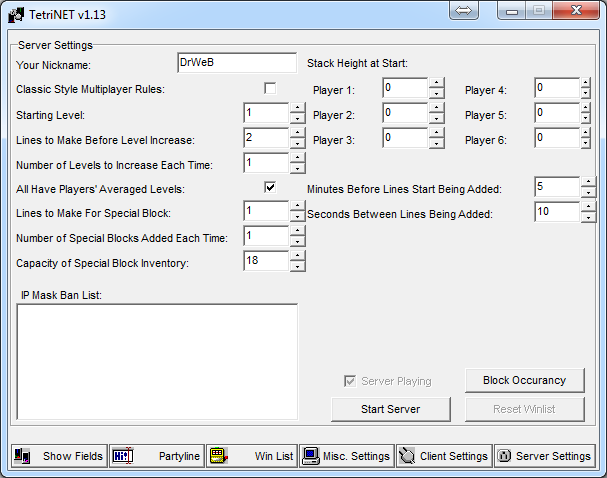Decrease Player 6 stack height
This screenshot has height=478, width=607.
[585, 144]
